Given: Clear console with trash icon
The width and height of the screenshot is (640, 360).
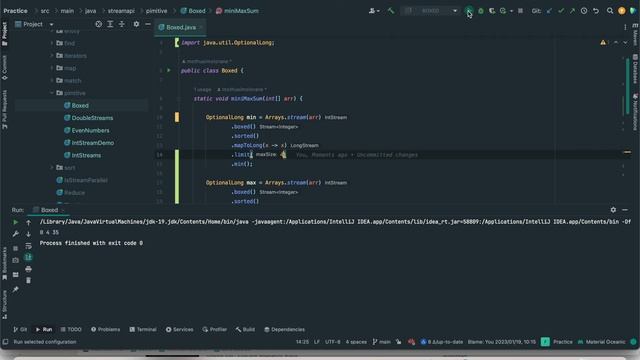Looking at the screenshot, I should [28, 280].
